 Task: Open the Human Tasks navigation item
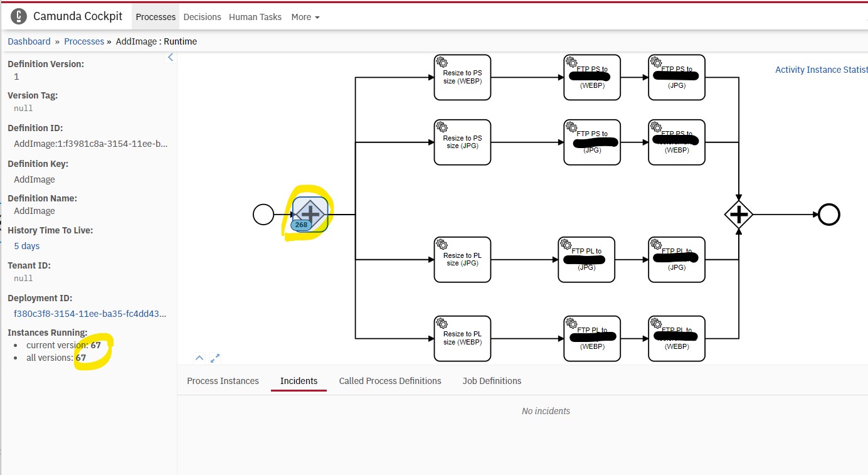(x=255, y=17)
